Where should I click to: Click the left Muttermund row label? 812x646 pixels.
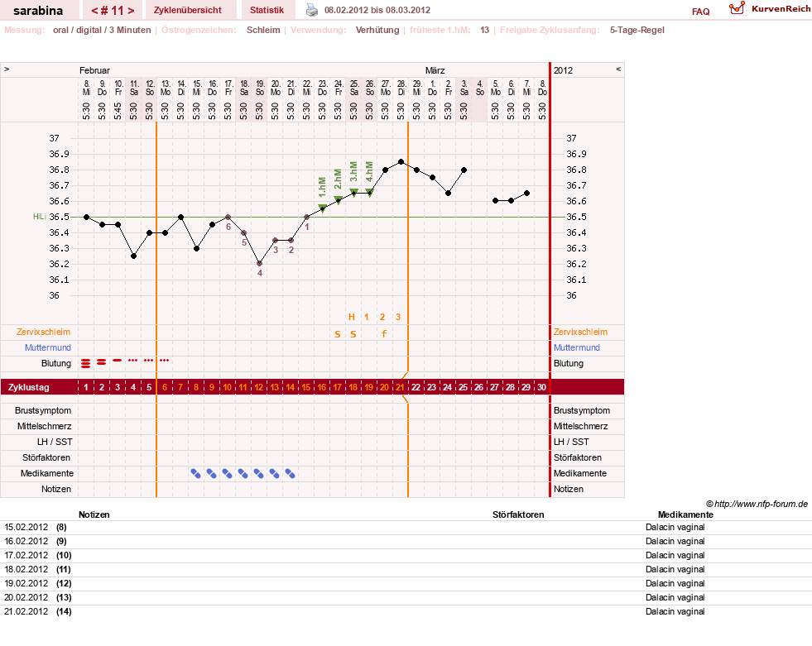click(x=48, y=347)
